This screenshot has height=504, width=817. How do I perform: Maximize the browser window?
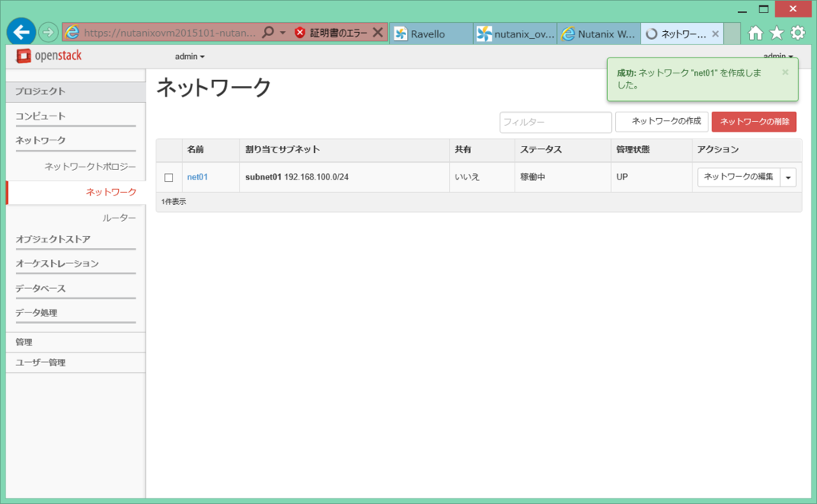point(764,10)
